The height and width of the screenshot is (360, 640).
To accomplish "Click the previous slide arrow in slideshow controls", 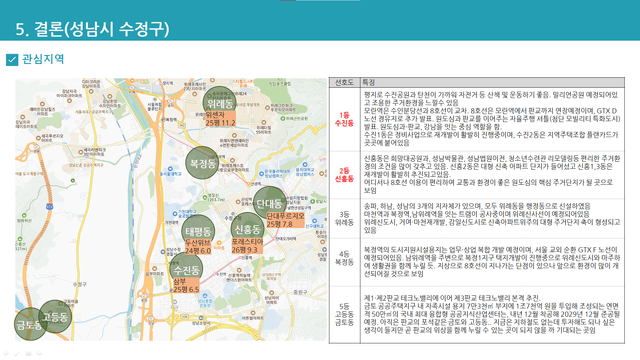I will (6, 353).
